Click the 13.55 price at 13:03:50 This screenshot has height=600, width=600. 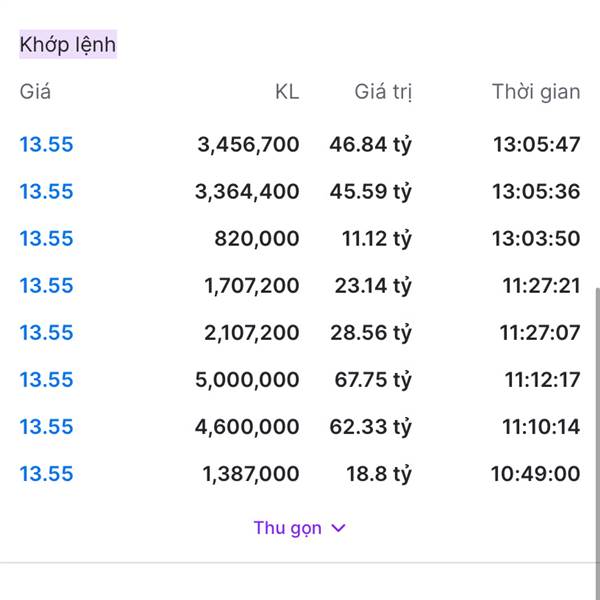[46, 238]
